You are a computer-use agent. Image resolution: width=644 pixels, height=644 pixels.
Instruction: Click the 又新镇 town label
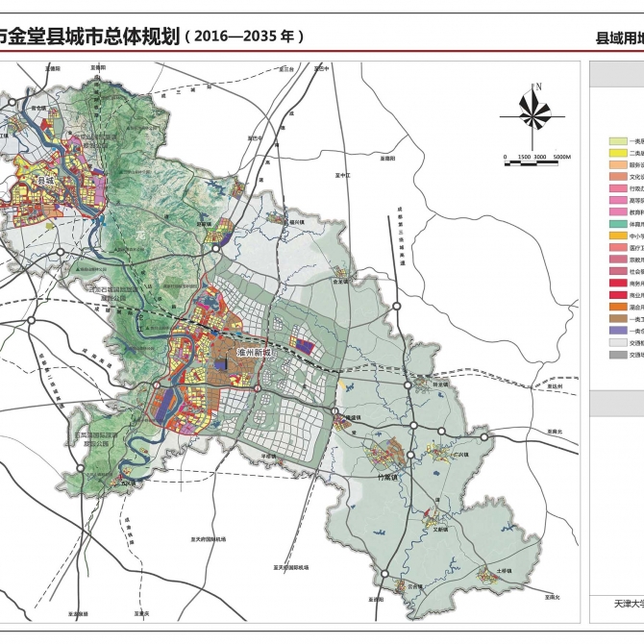coord(442,528)
